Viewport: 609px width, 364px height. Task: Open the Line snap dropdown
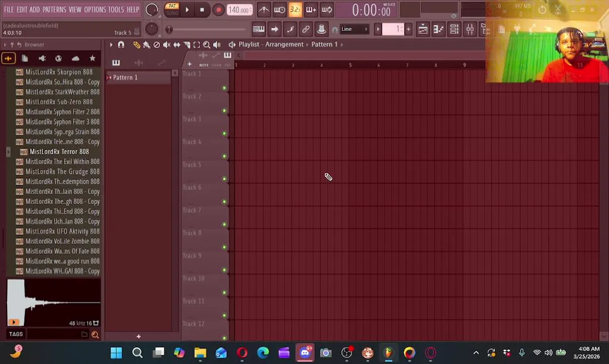tap(354, 29)
